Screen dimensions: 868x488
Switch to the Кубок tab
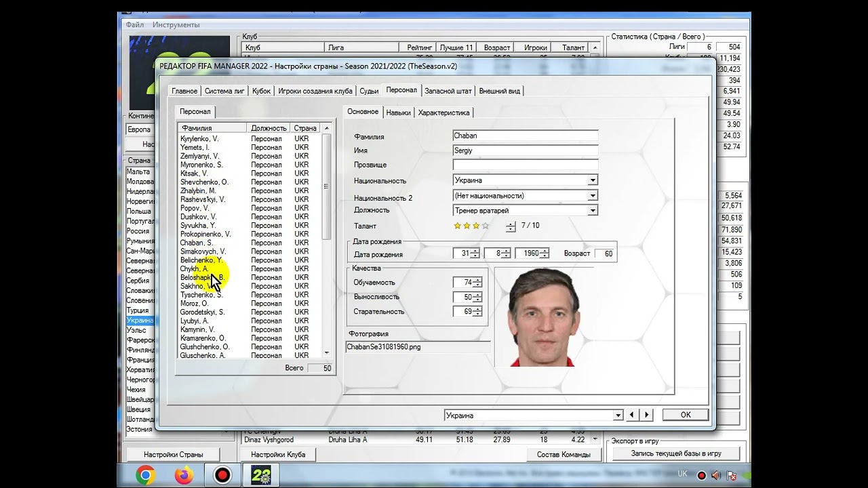[x=261, y=91]
